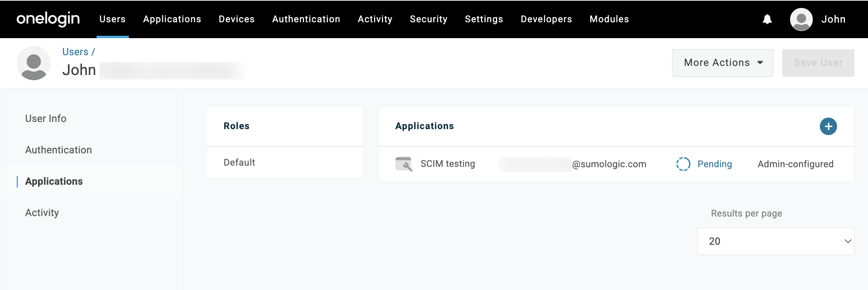Click the Pending status link
Viewport: 868px width, 290px height.
[715, 164]
